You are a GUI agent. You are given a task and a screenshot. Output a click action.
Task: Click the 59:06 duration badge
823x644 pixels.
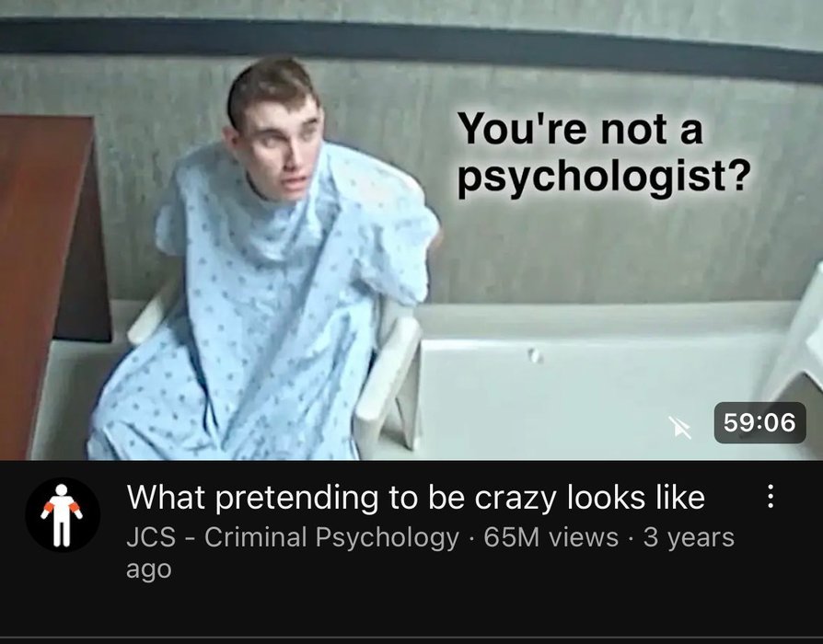point(759,422)
